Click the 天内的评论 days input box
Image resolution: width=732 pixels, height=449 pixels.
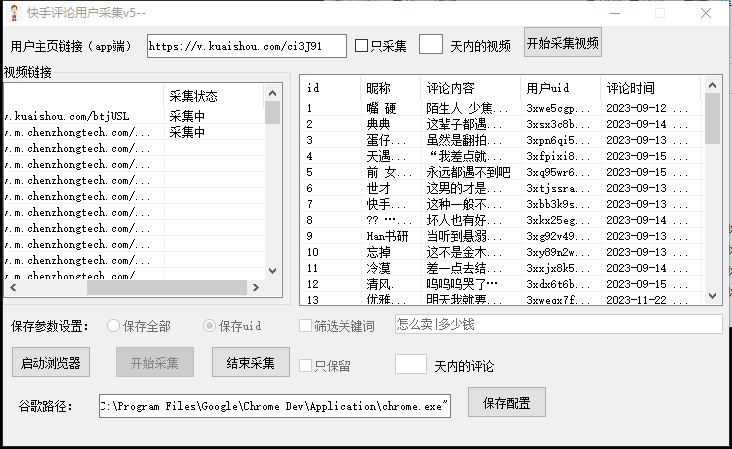tap(411, 365)
